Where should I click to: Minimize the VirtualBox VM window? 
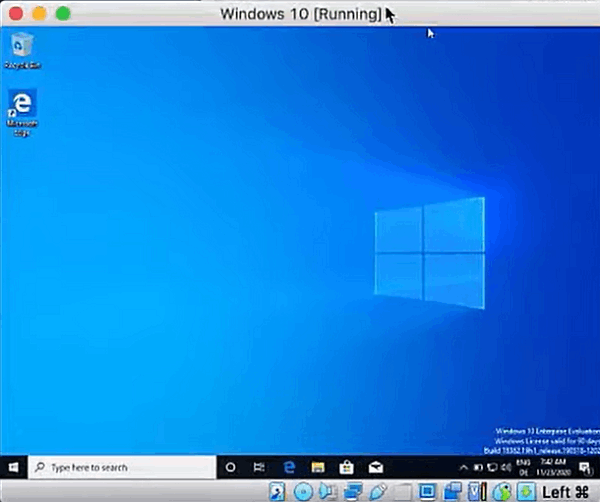[39, 14]
